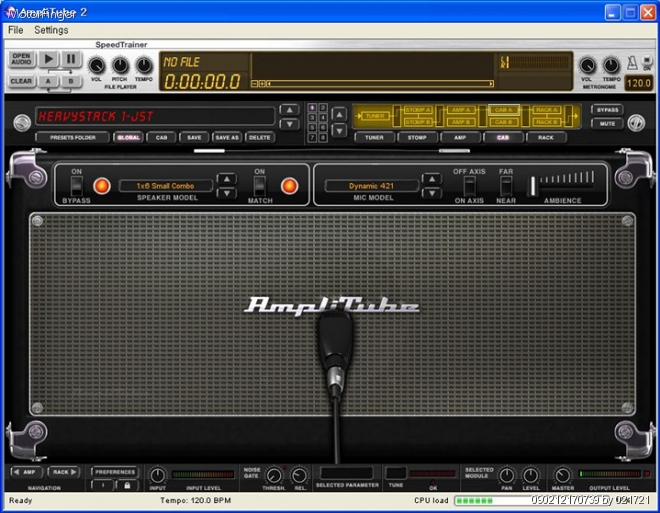
Task: Click the metronome icon
Action: (633, 64)
